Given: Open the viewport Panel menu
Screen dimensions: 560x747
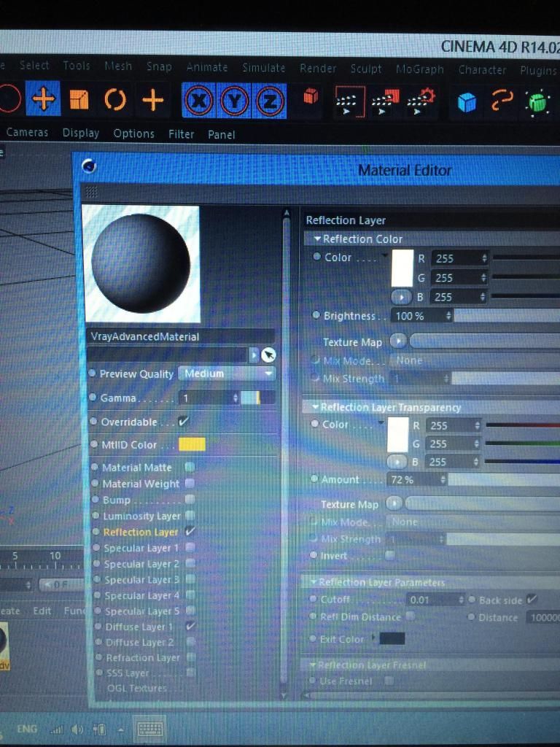Looking at the screenshot, I should pyautogui.click(x=222, y=135).
